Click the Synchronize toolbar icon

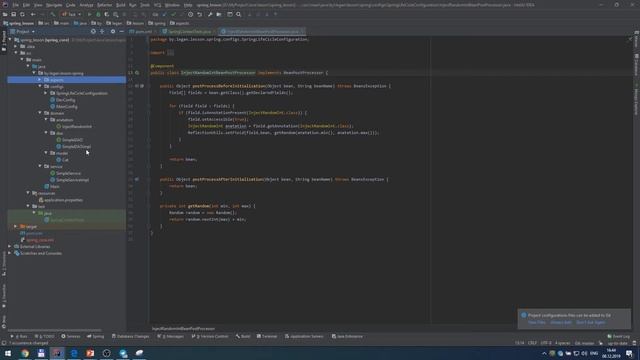coord(22,14)
